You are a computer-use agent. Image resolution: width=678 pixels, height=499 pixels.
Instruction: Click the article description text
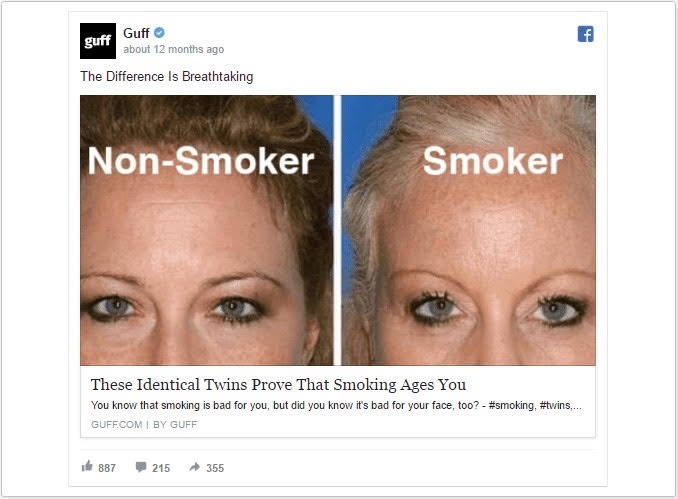pos(336,406)
